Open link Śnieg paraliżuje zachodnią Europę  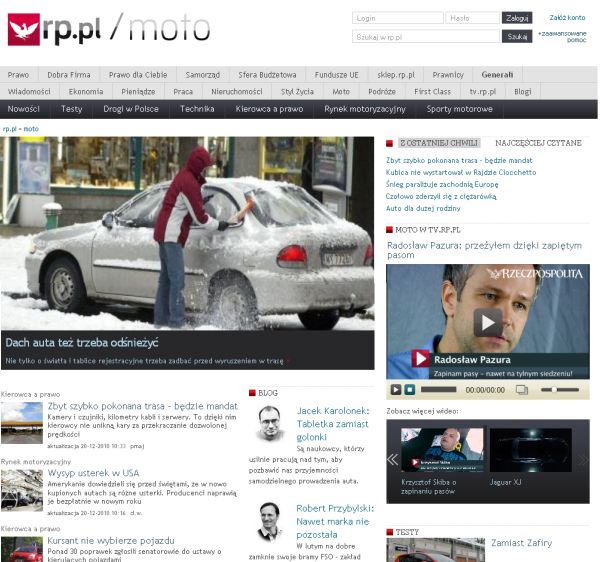click(x=442, y=184)
